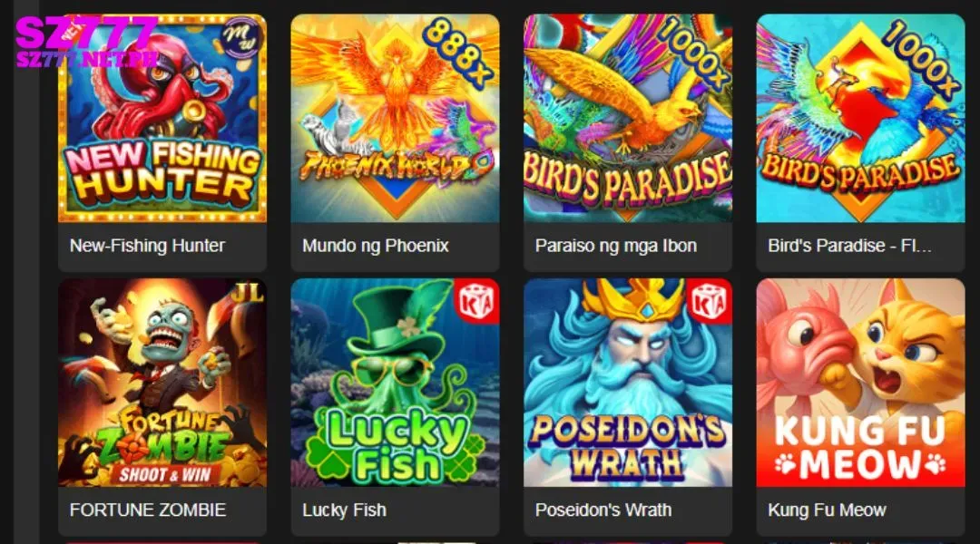Launch the Kung Fu Meow game thumbnail
The image size is (980, 544).
coord(860,383)
